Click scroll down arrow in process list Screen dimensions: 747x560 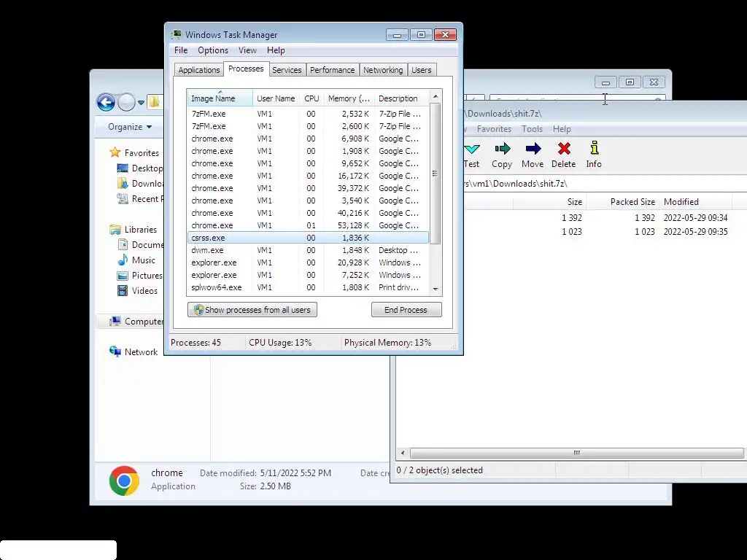(x=436, y=289)
